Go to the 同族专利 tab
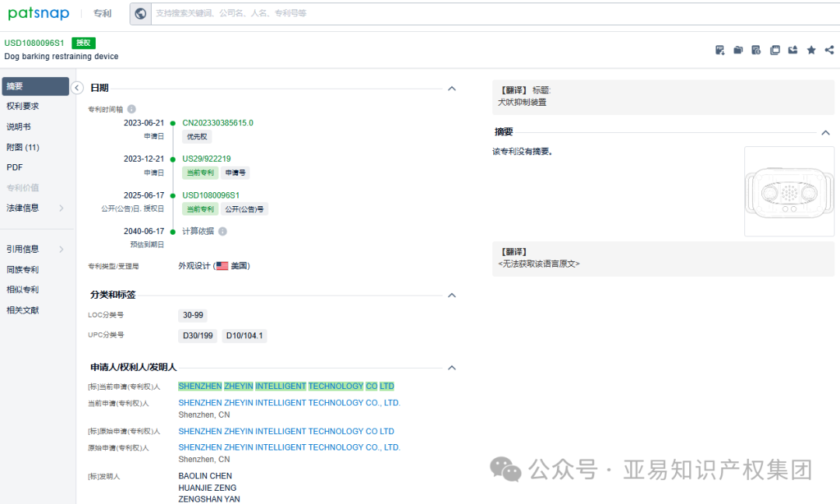This screenshot has height=504, width=840. (23, 269)
